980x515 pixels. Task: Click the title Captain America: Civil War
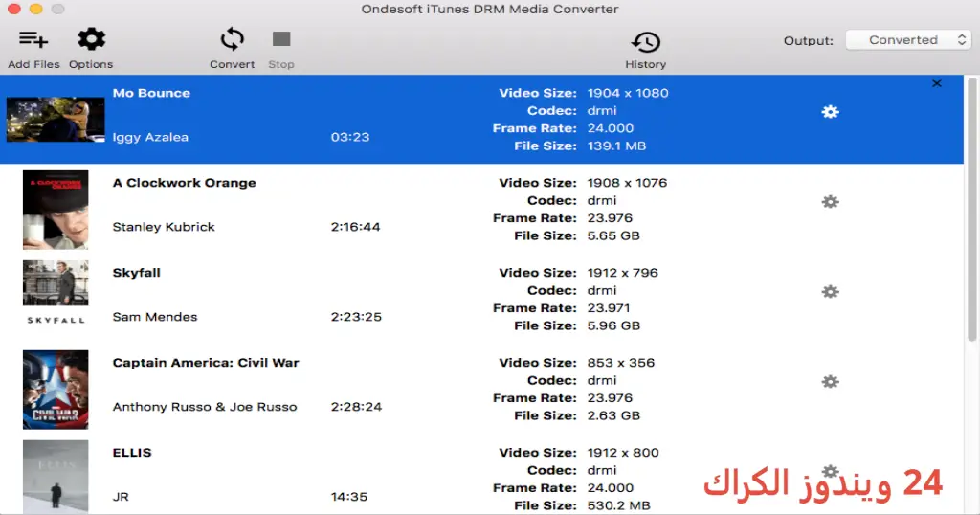coord(206,363)
